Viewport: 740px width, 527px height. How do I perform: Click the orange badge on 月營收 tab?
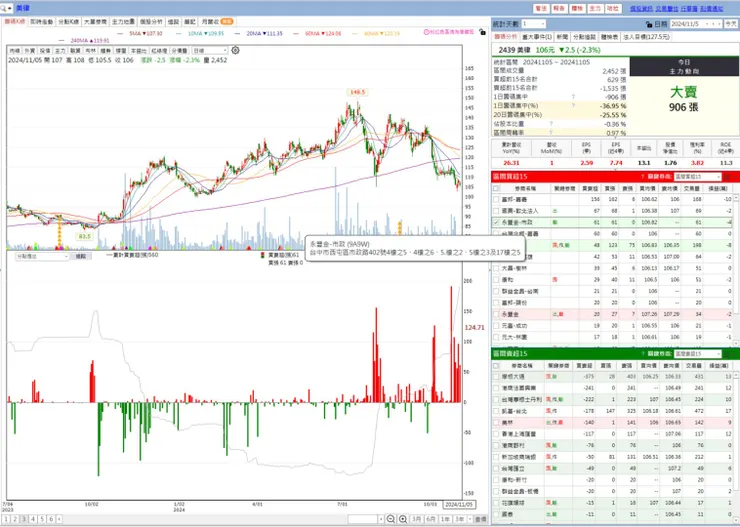(x=227, y=22)
